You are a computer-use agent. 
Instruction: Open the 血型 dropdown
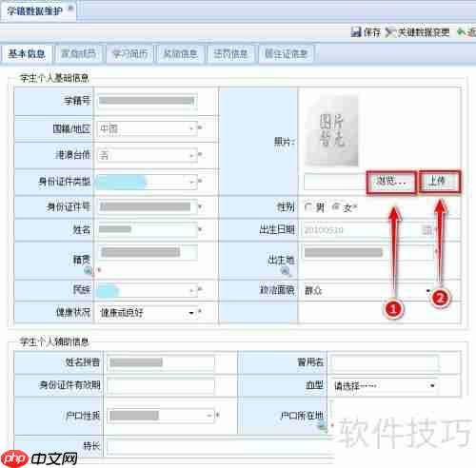pos(385,386)
